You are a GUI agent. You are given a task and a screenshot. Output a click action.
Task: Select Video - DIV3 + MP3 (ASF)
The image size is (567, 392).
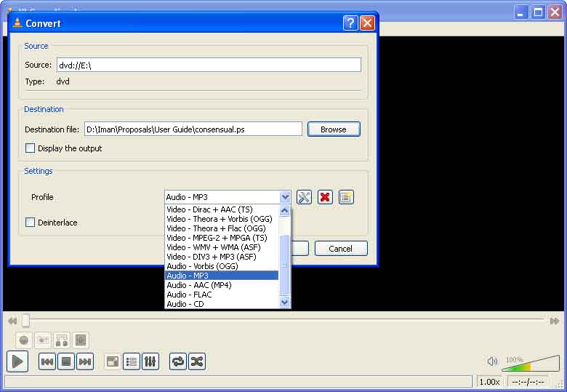point(222,257)
